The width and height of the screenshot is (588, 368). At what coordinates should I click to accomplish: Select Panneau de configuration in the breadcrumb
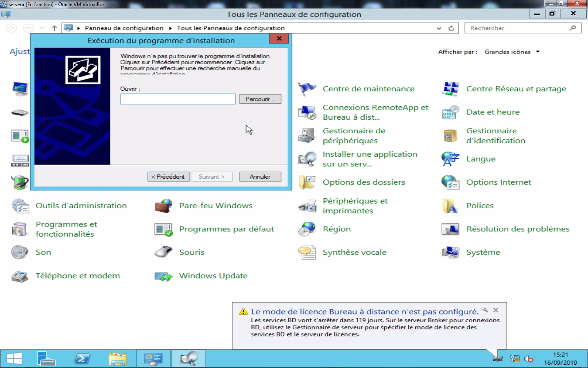click(x=124, y=28)
